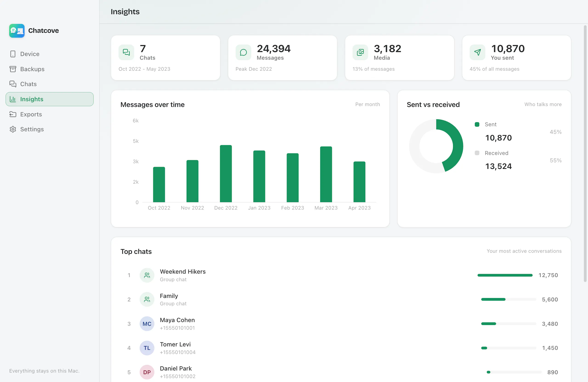Click the 13,524 Received count
This screenshot has width=588, height=382.
(499, 166)
